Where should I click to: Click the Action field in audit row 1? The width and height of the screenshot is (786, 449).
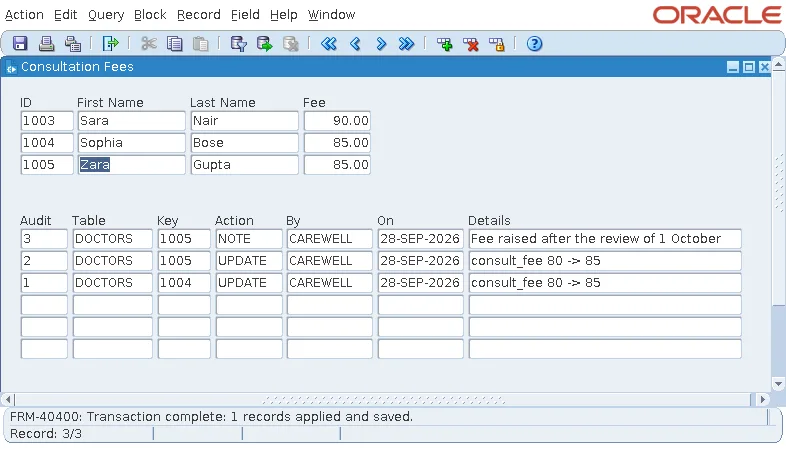pos(249,283)
